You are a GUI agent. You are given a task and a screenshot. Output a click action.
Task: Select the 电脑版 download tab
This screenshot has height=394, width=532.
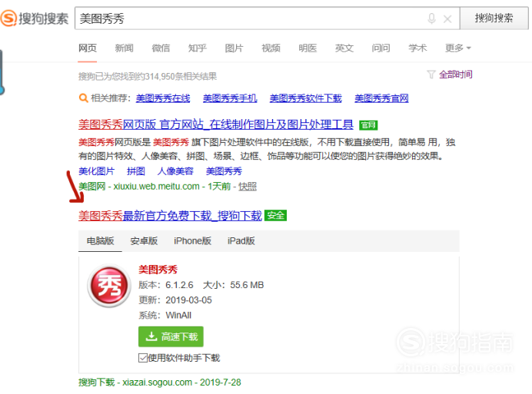tap(100, 240)
